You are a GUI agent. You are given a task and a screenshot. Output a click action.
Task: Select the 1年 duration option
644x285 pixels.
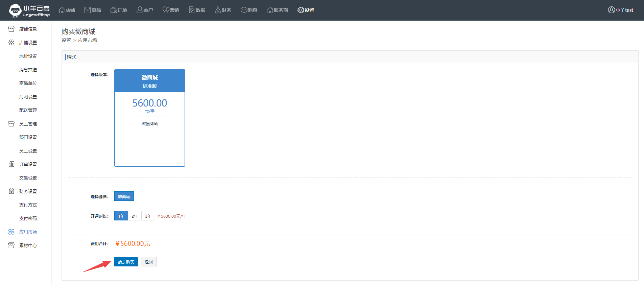pyautogui.click(x=121, y=216)
